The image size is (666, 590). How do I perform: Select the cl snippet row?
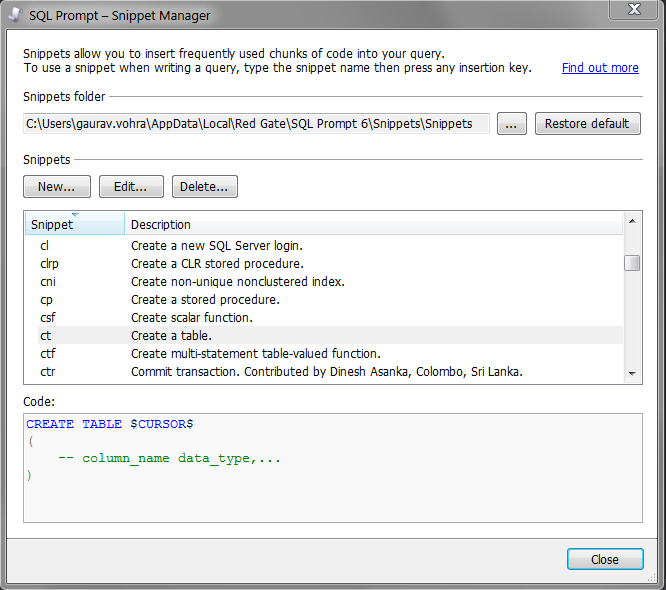pos(330,246)
